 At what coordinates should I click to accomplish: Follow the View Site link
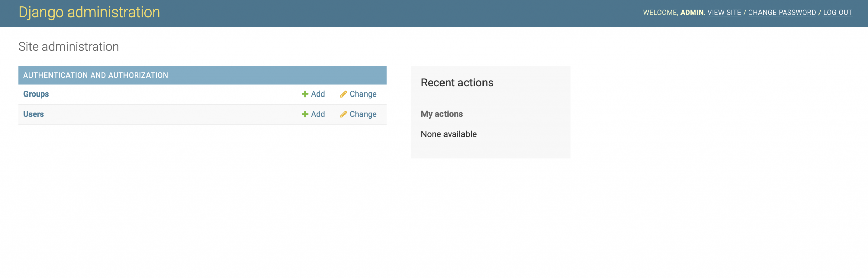(x=724, y=13)
